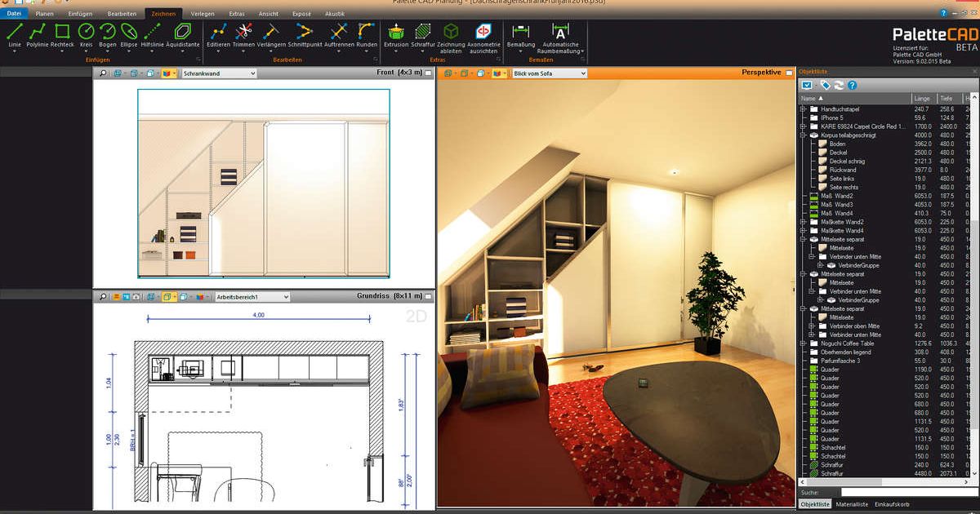
Task: Open the Materialliste tab
Action: [x=852, y=505]
